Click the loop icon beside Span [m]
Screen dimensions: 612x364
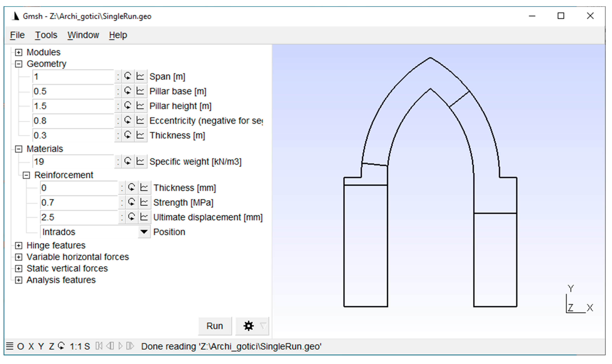[x=127, y=76]
